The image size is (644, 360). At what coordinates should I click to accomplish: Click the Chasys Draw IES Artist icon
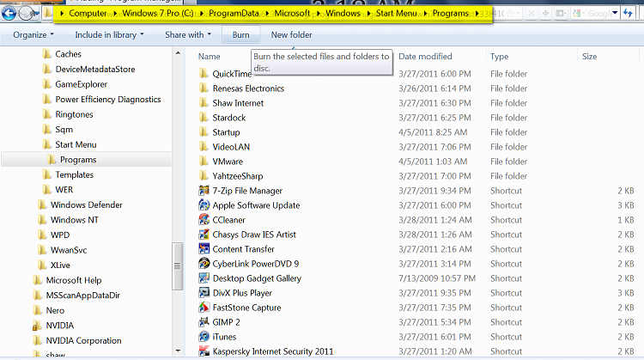(x=204, y=235)
